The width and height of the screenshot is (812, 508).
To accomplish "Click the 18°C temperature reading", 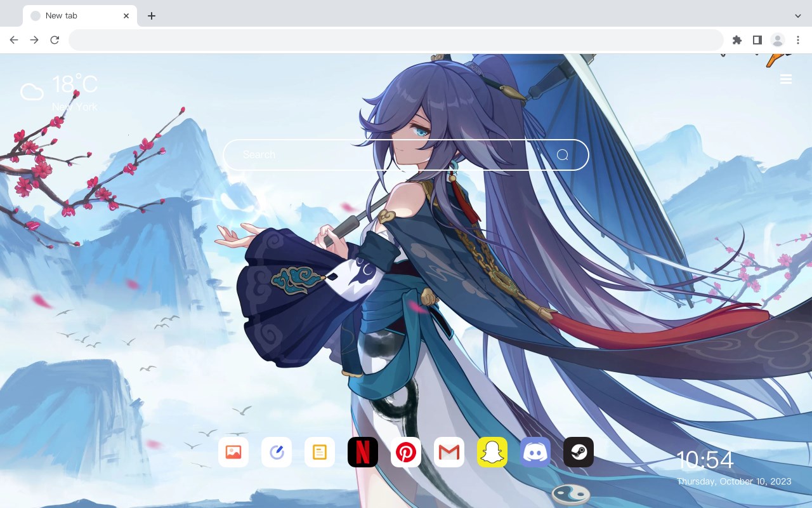I will (75, 84).
